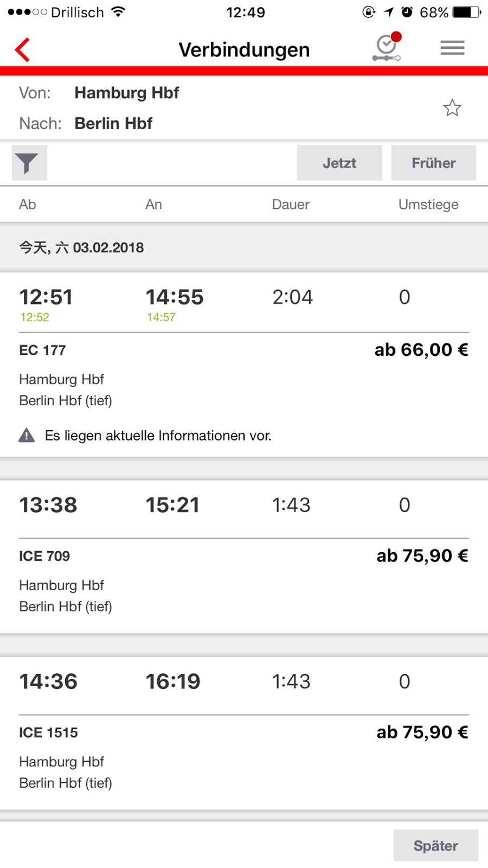Tap the Umstiege column header
This screenshot has height=868, width=488.
coord(428,205)
